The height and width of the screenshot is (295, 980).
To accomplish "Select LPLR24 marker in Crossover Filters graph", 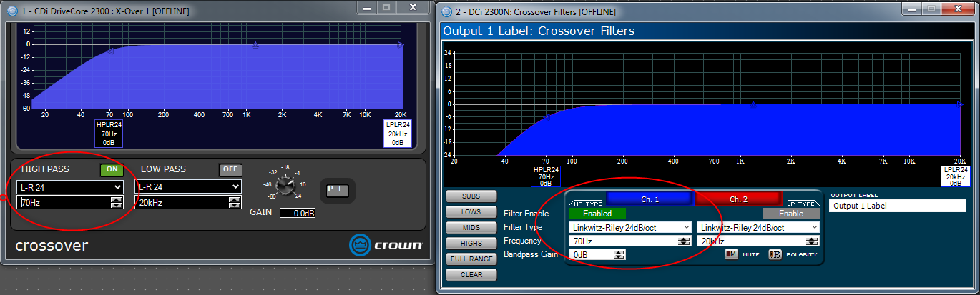I will [955, 176].
